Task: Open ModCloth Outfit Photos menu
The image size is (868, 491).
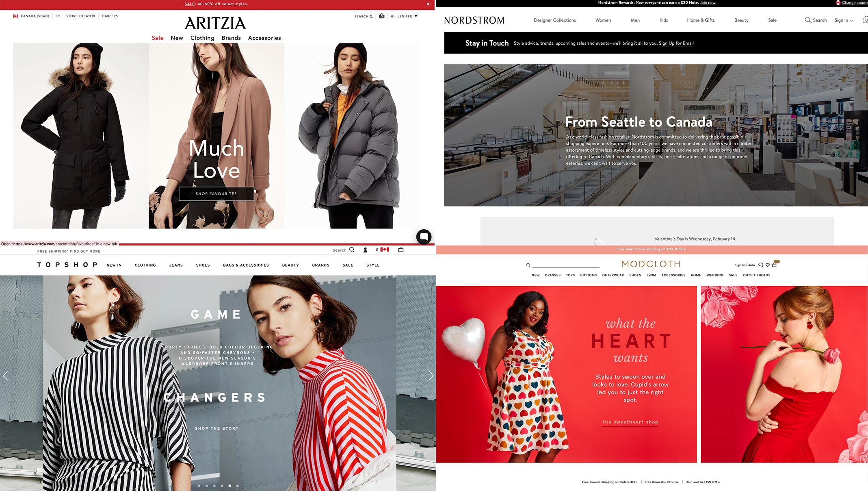Action: click(757, 275)
